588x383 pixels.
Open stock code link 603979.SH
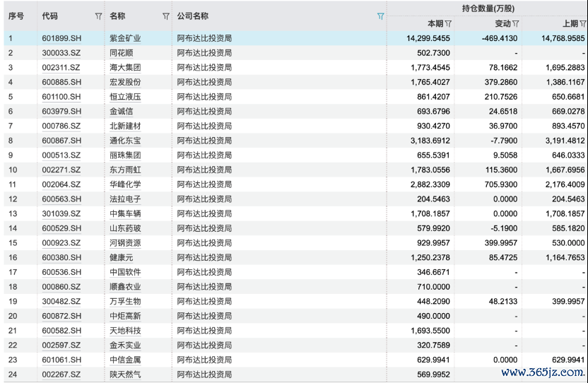point(61,112)
